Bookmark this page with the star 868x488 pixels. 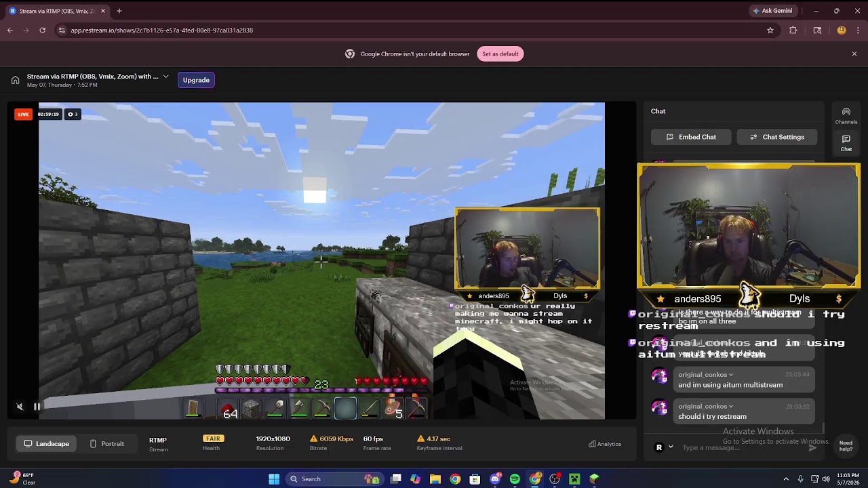(770, 30)
